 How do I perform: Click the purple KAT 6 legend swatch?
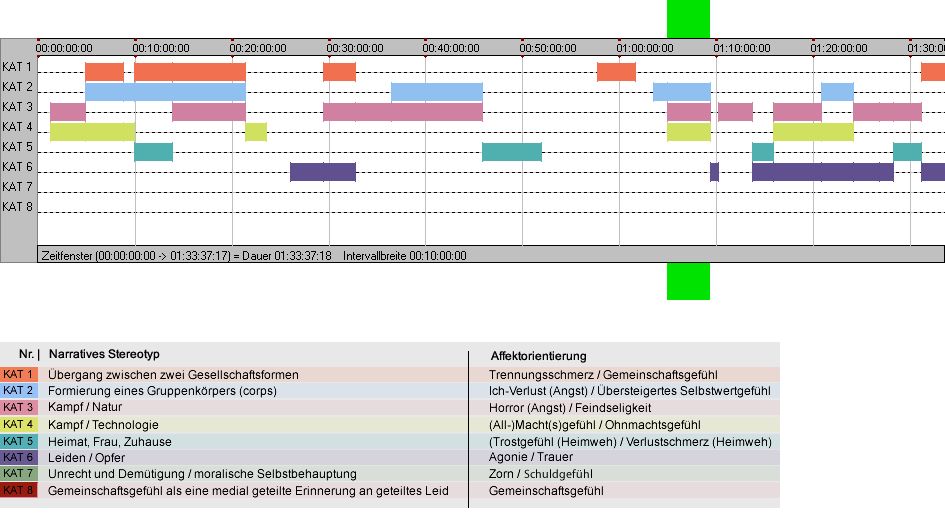click(19, 457)
